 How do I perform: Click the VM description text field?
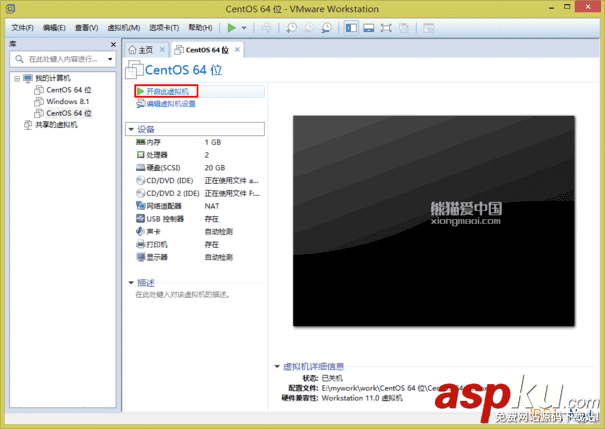tap(183, 295)
